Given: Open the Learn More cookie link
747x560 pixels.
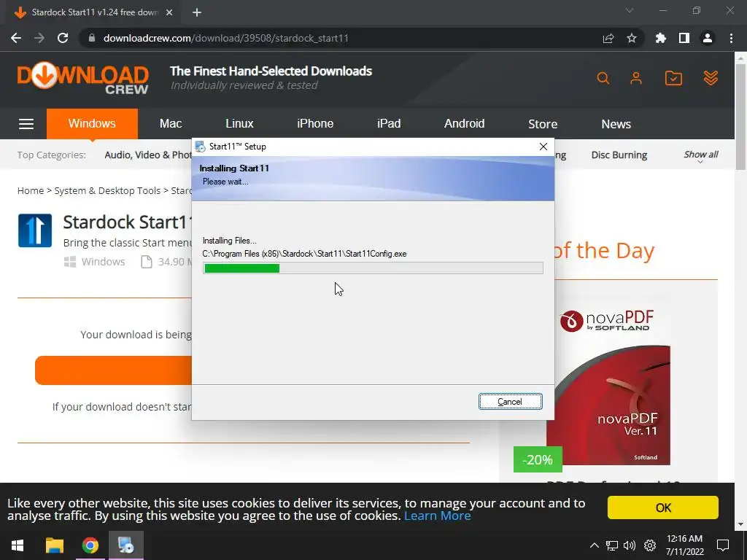Looking at the screenshot, I should click(x=438, y=516).
